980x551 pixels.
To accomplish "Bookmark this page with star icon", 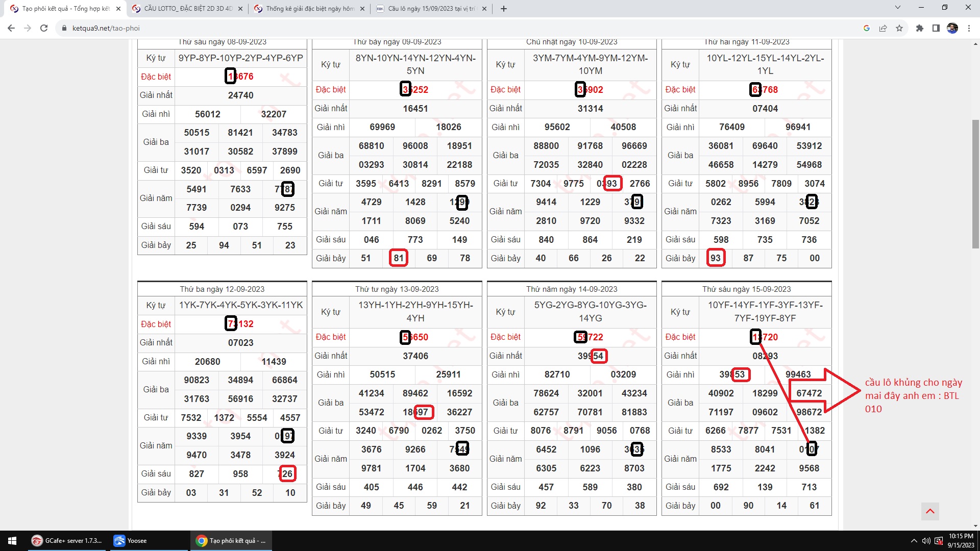I will (899, 28).
